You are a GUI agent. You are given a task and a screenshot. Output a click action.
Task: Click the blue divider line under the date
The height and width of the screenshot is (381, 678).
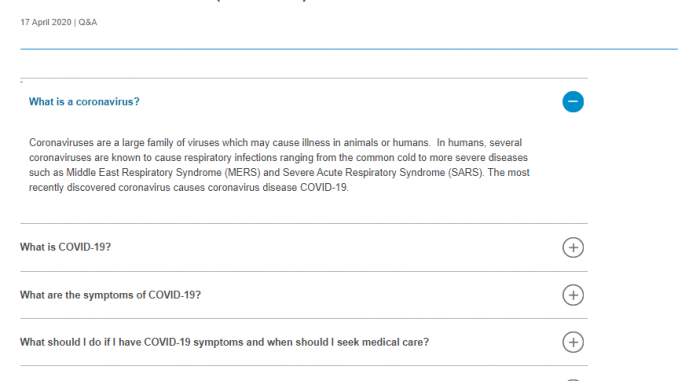click(349, 49)
